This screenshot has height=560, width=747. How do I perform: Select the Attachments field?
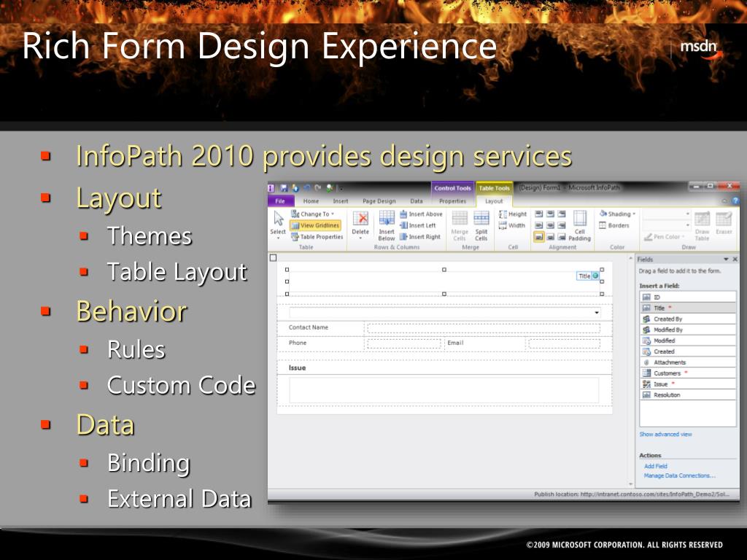tap(688, 362)
